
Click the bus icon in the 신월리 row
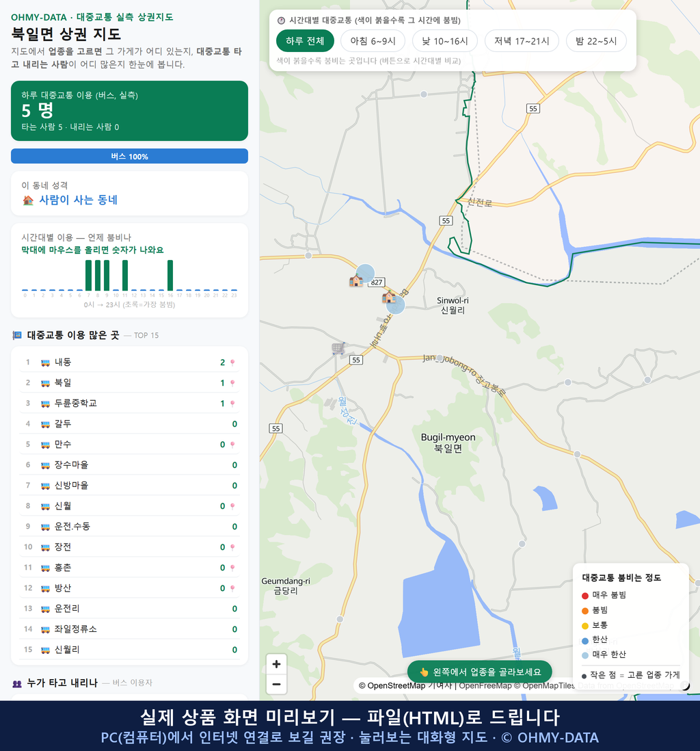click(46, 650)
